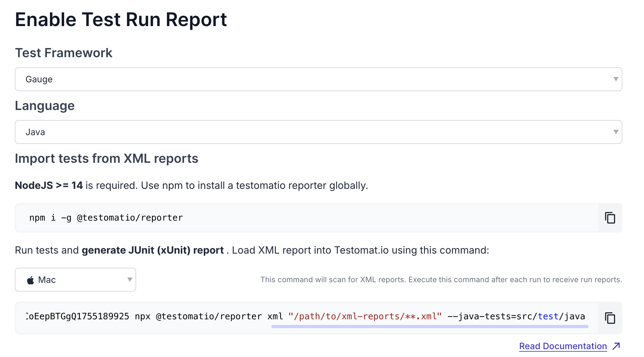644x357 pixels.
Task: Click the 'Import tests from XML reports' heading
Action: (107, 158)
